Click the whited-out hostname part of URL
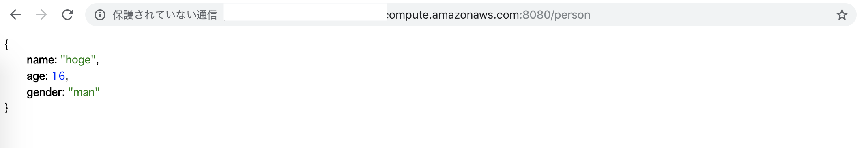Image resolution: width=868 pixels, height=148 pixels. click(305, 13)
